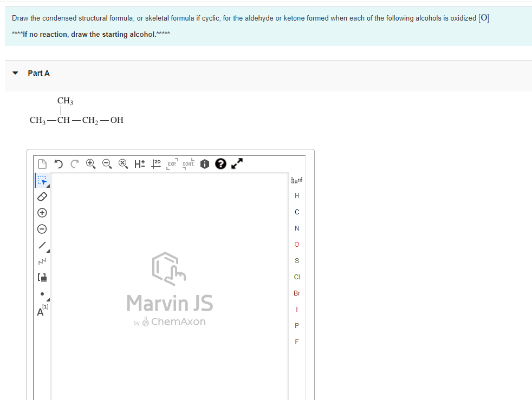The width and height of the screenshot is (532, 400).
Task: Toggle explicit hydrogens with H± button
Action: coord(139,164)
